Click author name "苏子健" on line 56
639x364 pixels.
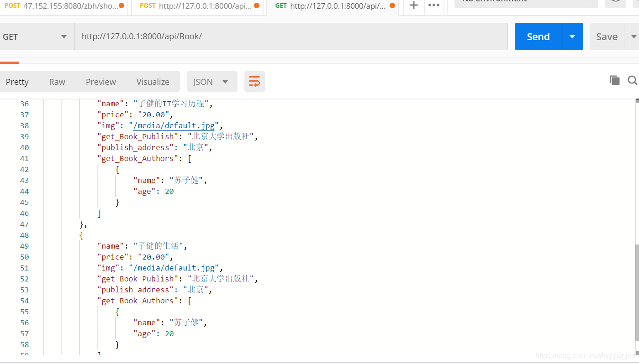(186, 322)
